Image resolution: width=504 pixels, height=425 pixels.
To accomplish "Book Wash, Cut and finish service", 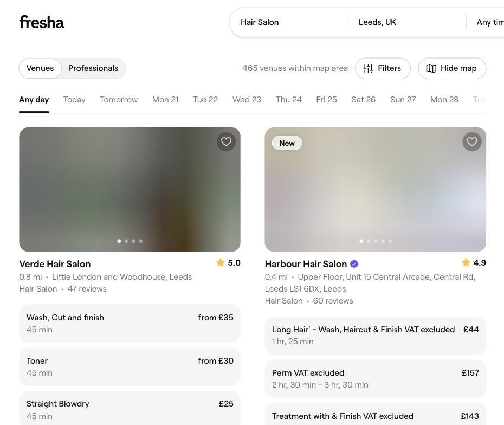I will coord(130,324).
